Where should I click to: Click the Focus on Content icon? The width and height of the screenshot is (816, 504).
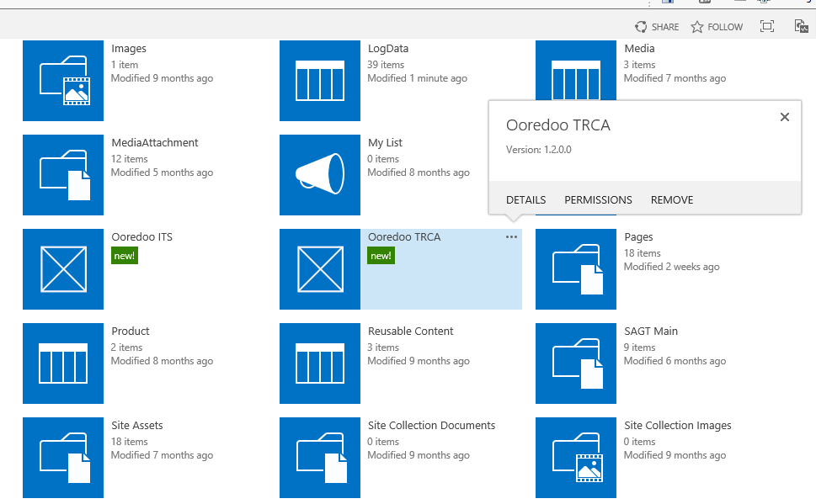[766, 26]
